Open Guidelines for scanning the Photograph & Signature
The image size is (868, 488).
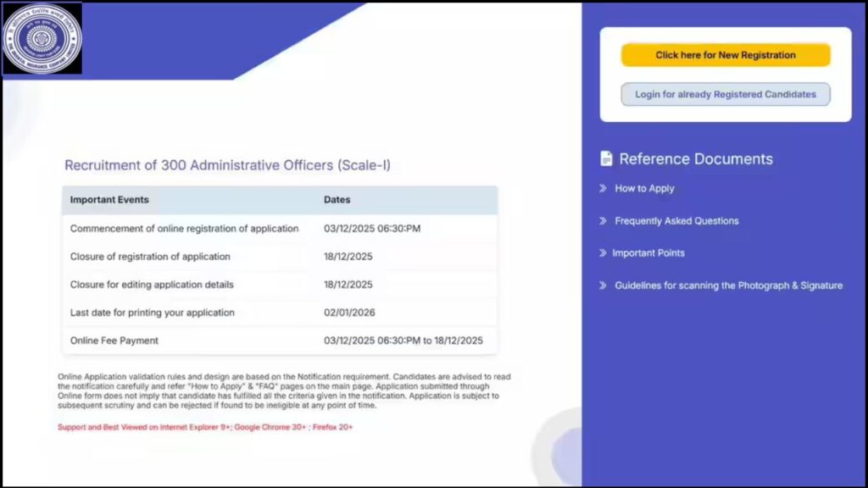pos(728,286)
